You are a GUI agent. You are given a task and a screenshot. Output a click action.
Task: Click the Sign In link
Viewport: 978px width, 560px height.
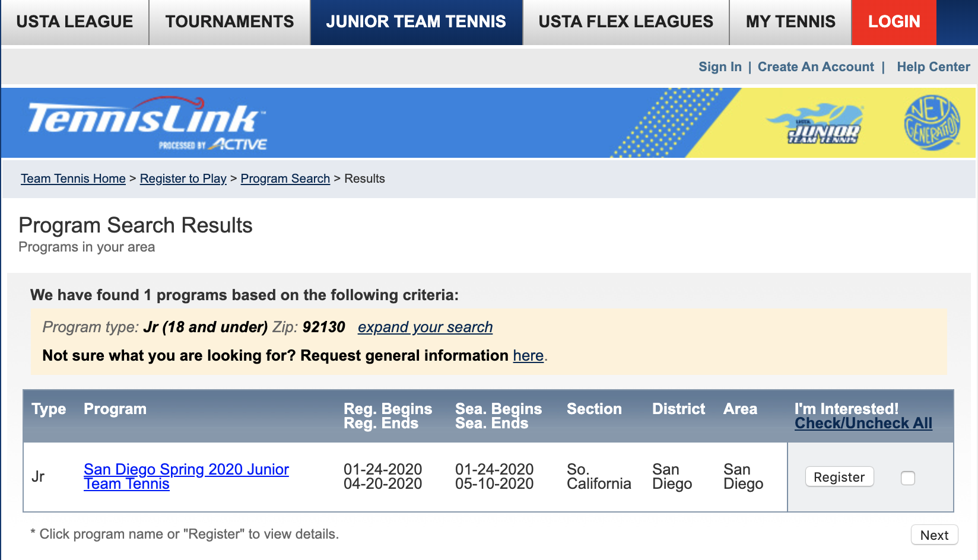pyautogui.click(x=720, y=67)
